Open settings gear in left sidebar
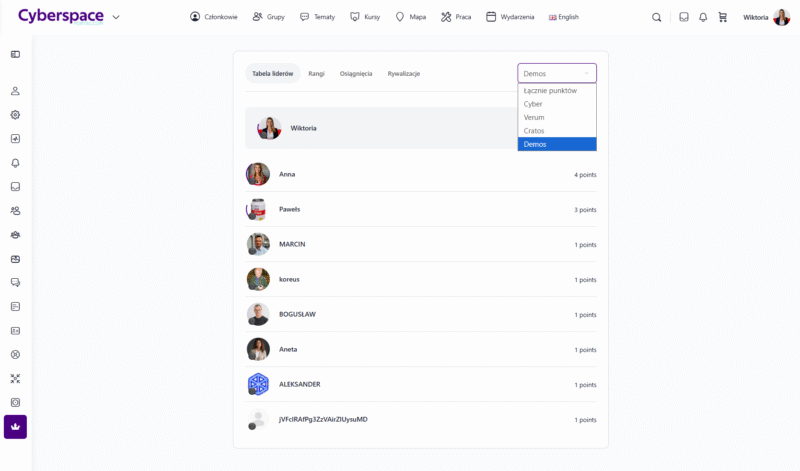This screenshot has width=800, height=471. [x=15, y=115]
